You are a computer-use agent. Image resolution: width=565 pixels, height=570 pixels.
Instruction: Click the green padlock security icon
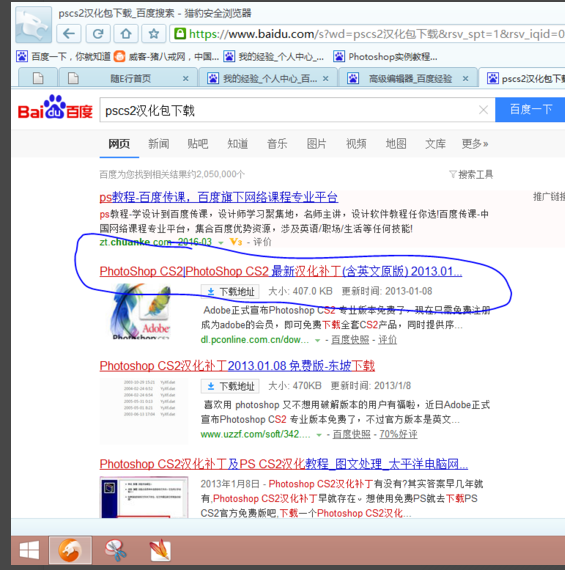[180, 34]
